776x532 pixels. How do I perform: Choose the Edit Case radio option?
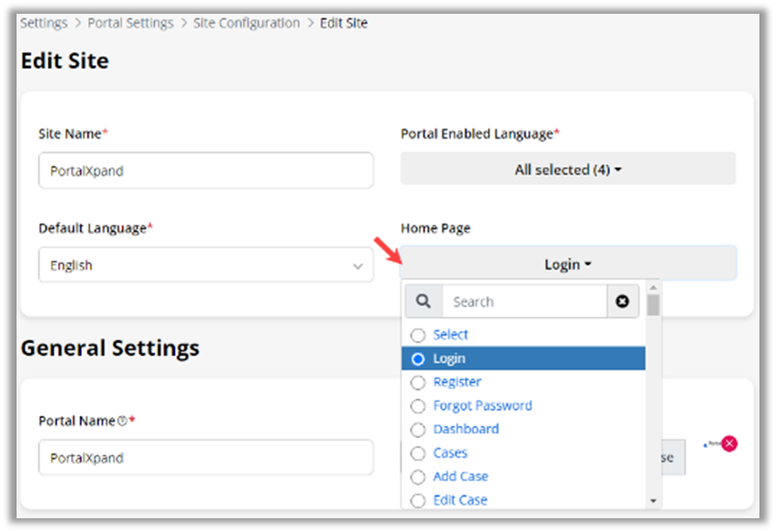pyautogui.click(x=418, y=501)
